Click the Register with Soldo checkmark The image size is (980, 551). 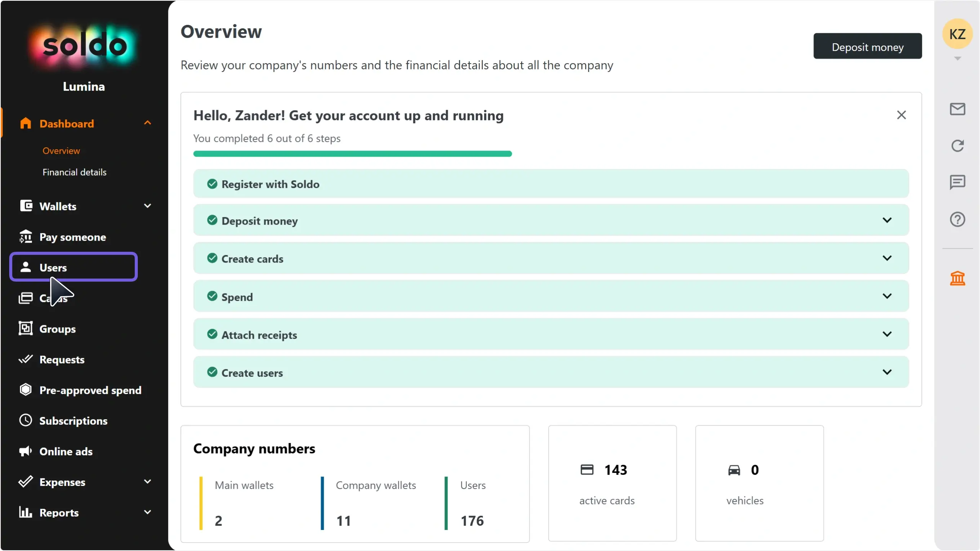pyautogui.click(x=212, y=184)
